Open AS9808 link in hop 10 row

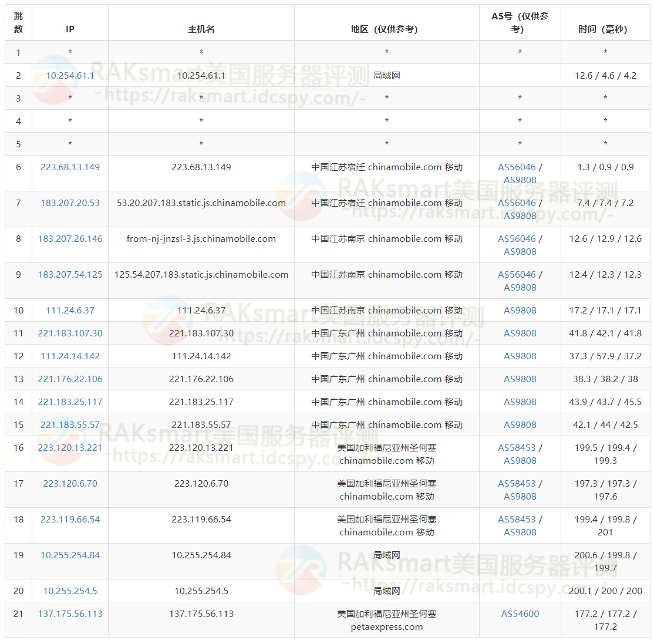[520, 311]
